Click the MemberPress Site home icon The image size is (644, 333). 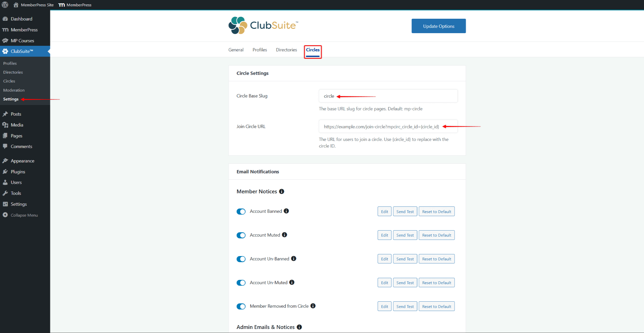click(x=16, y=5)
